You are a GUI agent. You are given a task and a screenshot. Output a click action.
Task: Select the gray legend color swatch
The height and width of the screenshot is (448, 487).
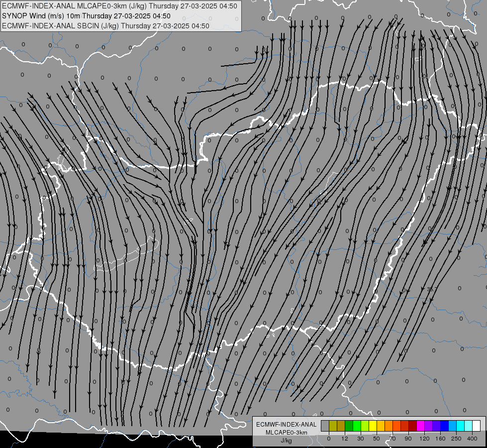325,426
